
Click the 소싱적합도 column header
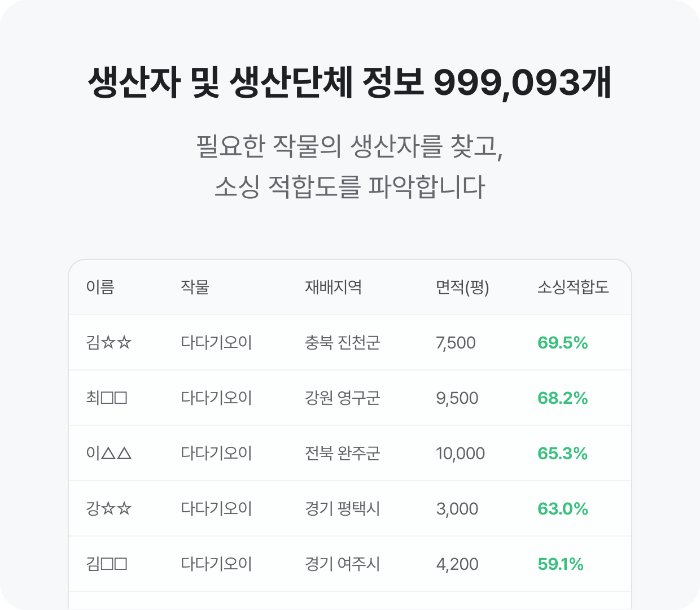click(x=573, y=287)
